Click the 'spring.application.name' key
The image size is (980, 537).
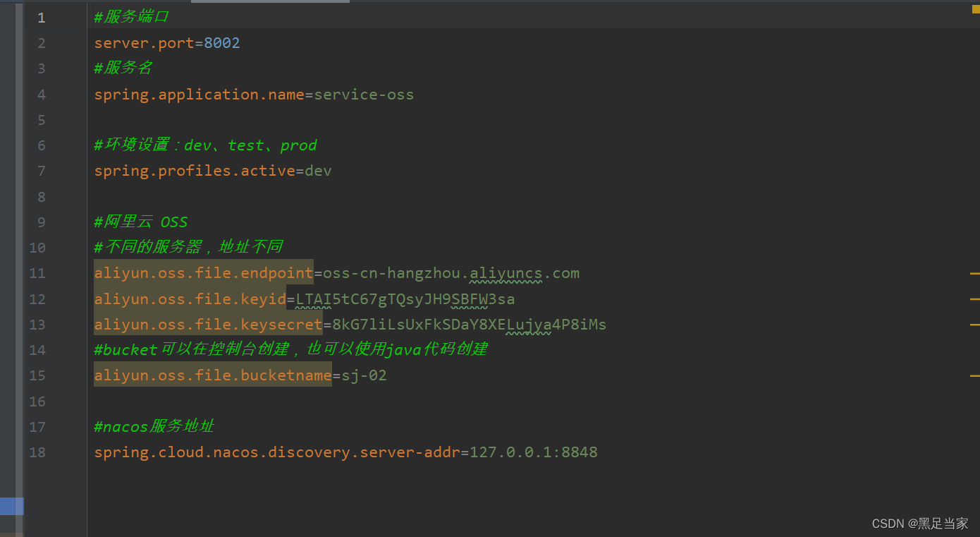[200, 95]
